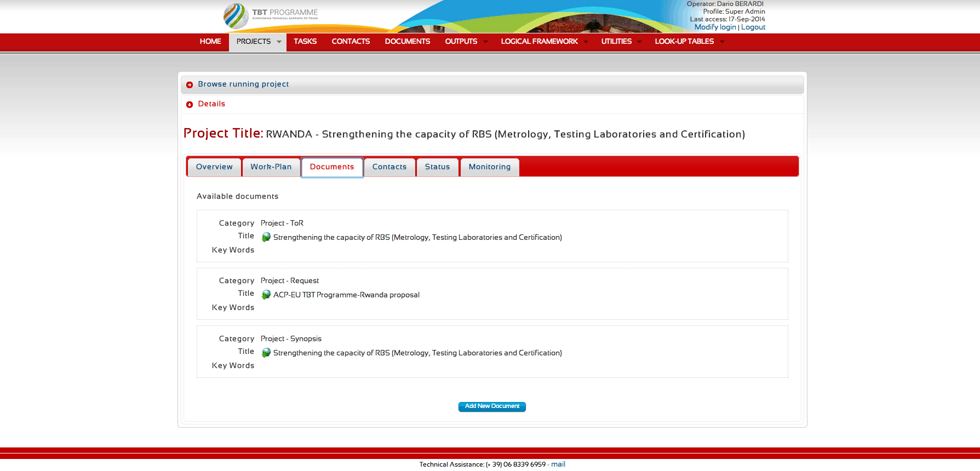Switch to the Monitoring tab
Image resolution: width=980 pixels, height=471 pixels.
pyautogui.click(x=490, y=167)
